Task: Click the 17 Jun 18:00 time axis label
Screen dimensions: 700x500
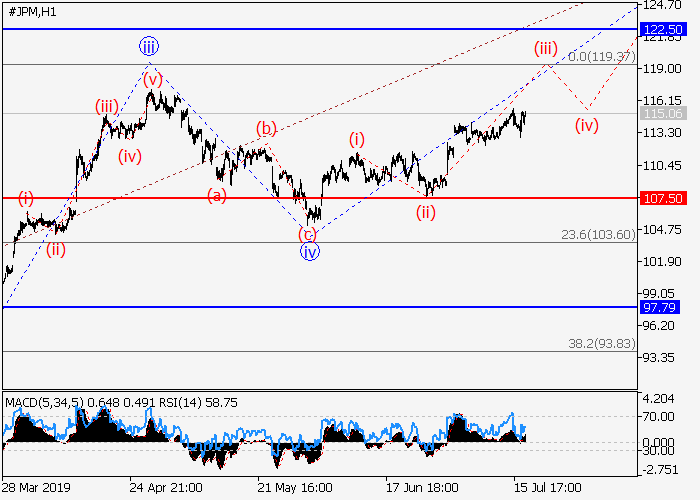Action: [423, 486]
